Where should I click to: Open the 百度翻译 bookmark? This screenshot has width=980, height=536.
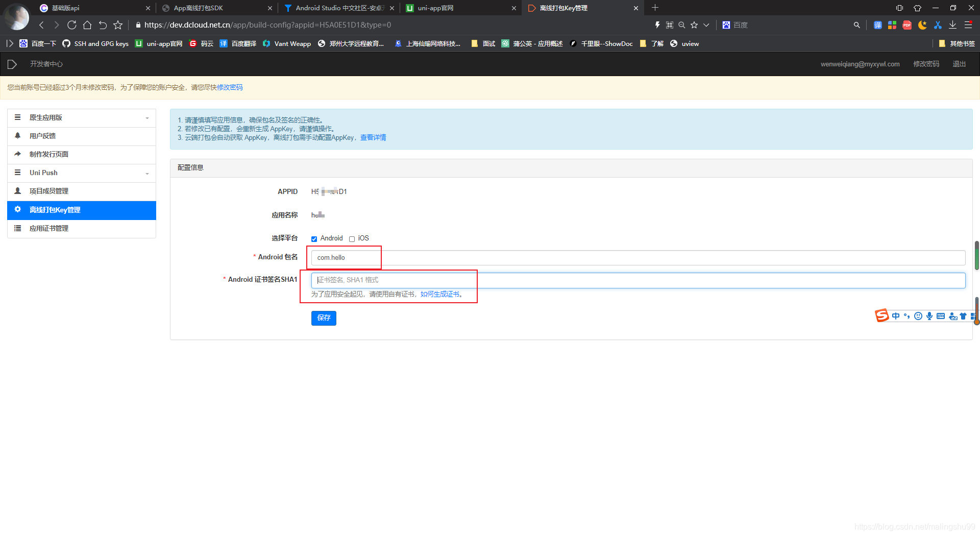point(238,44)
